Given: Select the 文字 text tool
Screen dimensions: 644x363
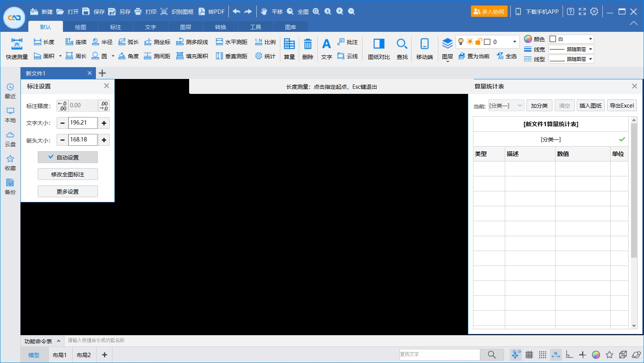Looking at the screenshot, I should coord(326,49).
